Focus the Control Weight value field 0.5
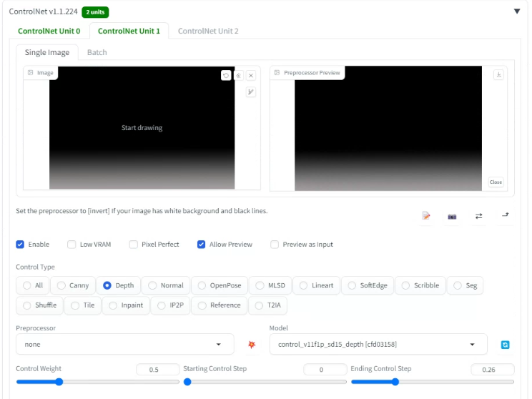Image resolution: width=532 pixels, height=399 pixels. coord(158,369)
